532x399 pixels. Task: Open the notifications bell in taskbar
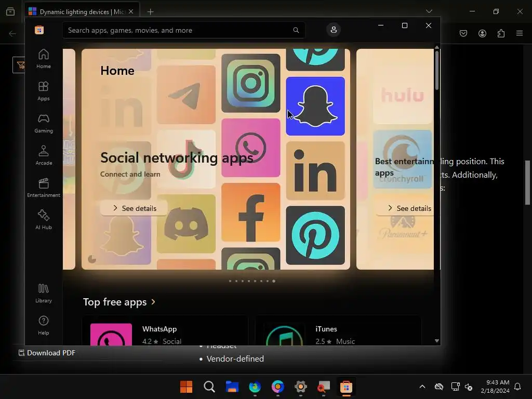[517, 387]
